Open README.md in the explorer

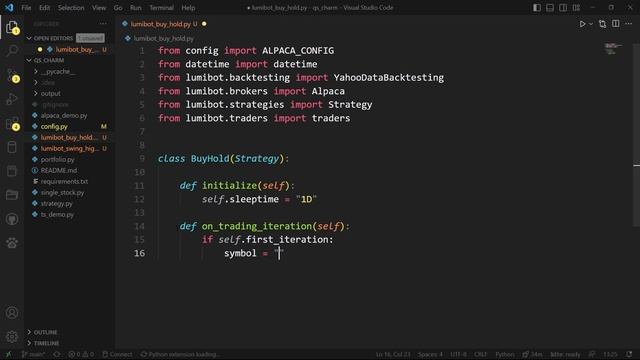(59, 170)
